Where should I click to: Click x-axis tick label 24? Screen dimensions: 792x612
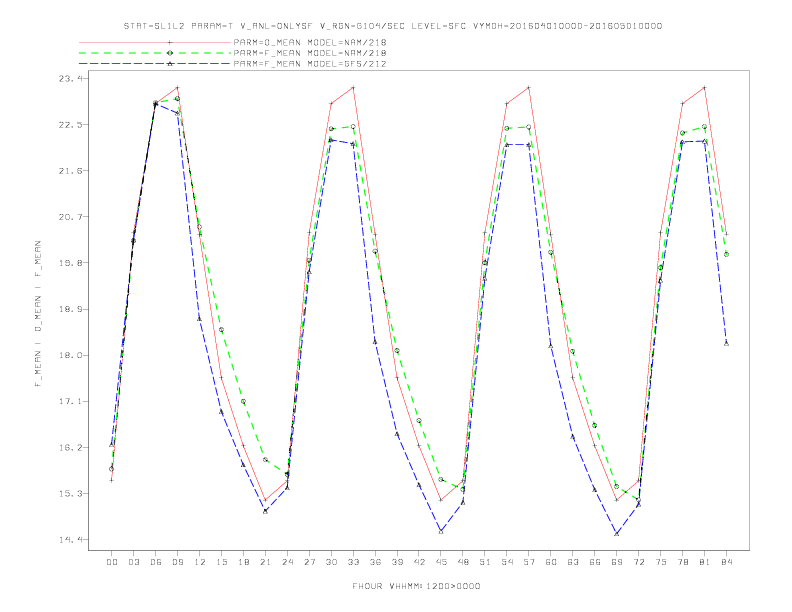tap(287, 562)
